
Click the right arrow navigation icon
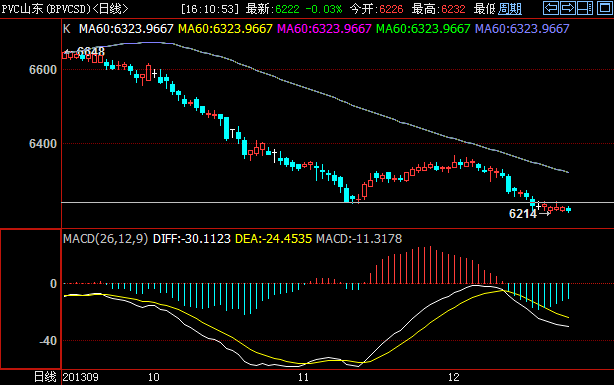[567, 8]
